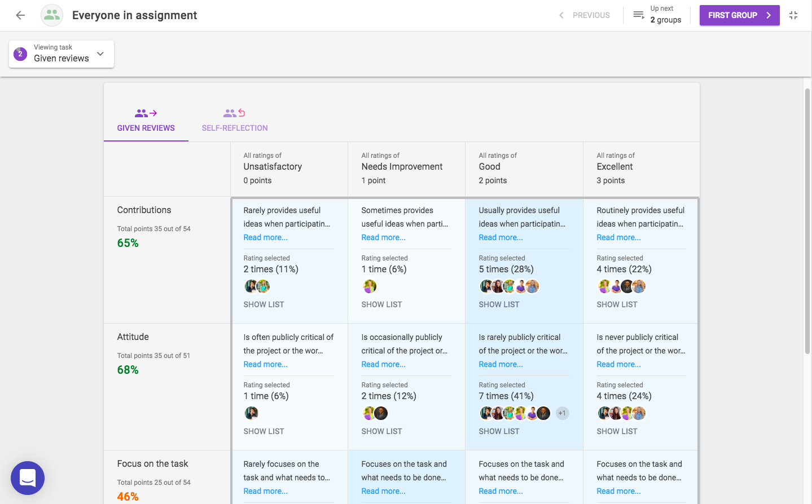This screenshot has height=504, width=812.
Task: Show list for Unsatisfactory Contributions ratings
Action: pos(264,304)
